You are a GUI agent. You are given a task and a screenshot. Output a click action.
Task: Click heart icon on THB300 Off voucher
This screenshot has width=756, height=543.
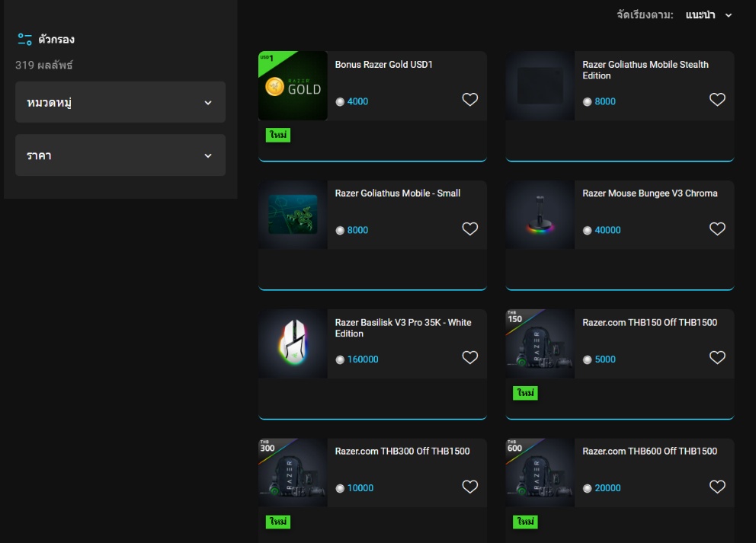(x=470, y=487)
